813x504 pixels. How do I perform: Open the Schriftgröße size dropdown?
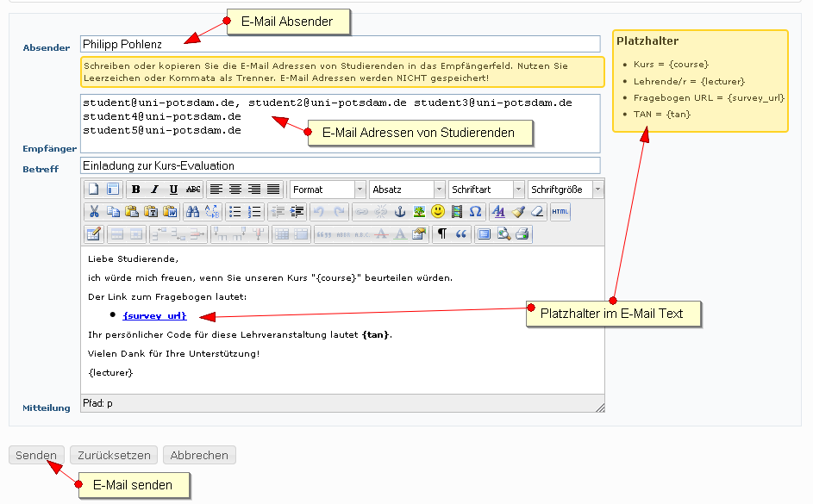click(x=566, y=190)
